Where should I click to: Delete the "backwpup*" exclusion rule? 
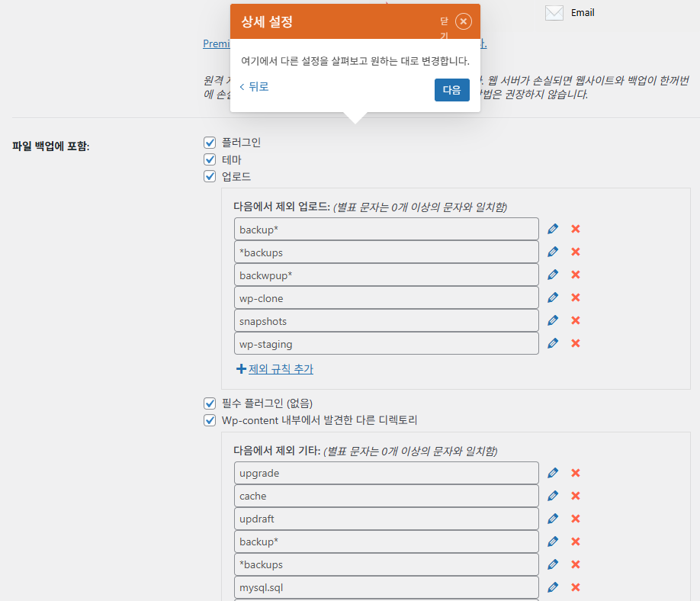point(575,274)
